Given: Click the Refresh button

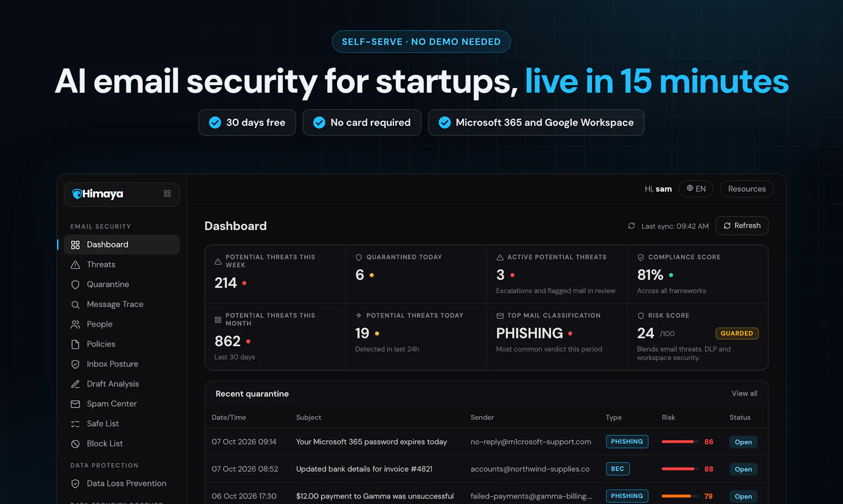Looking at the screenshot, I should pyautogui.click(x=742, y=225).
